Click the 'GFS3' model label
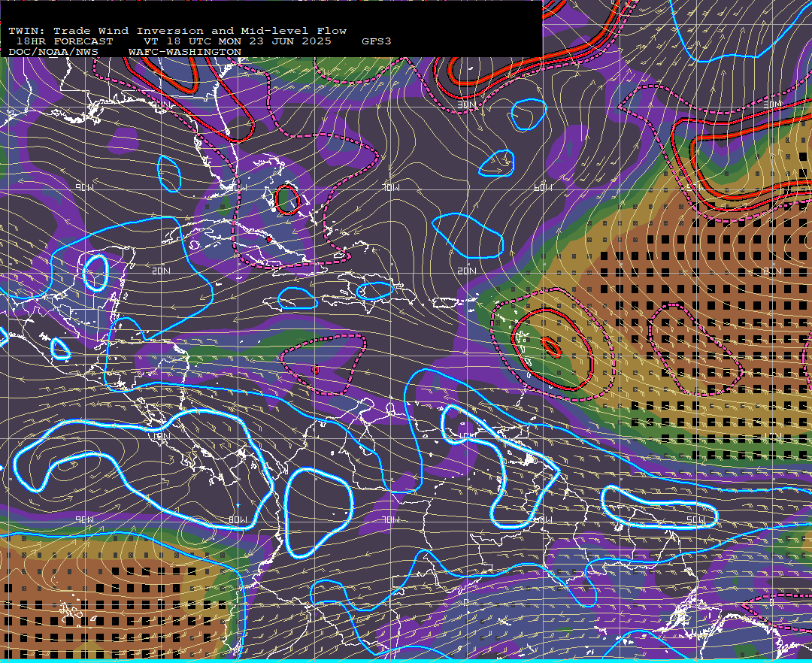Viewport: 812px width, 663px height. coord(377,41)
